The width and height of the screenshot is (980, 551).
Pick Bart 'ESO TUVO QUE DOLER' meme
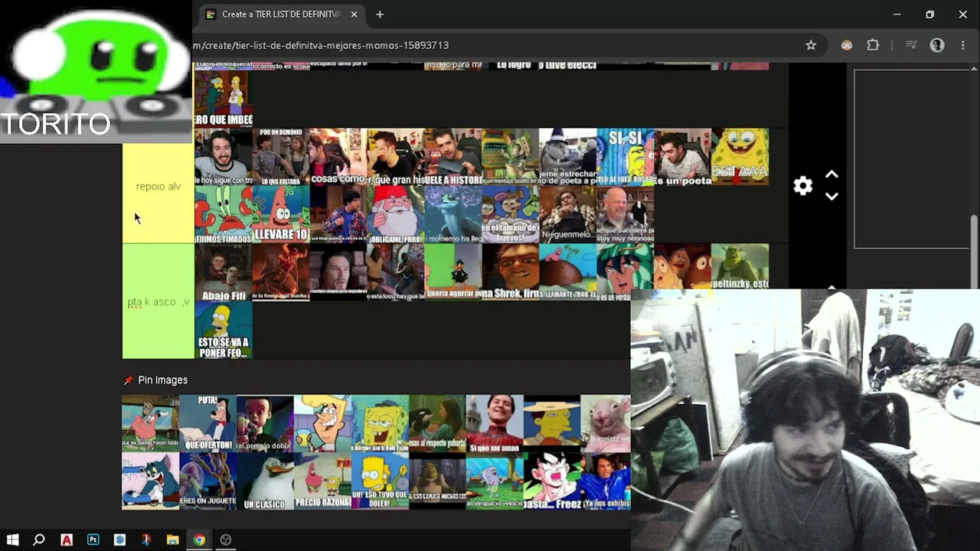tap(381, 481)
